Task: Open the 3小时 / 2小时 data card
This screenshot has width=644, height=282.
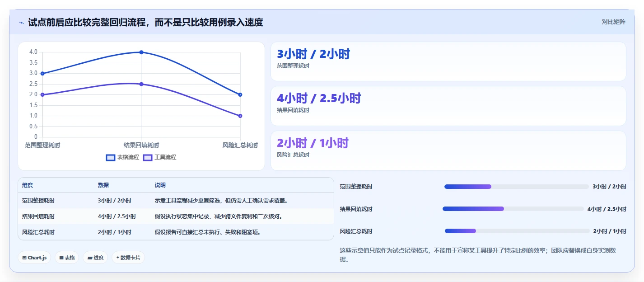Action: [x=448, y=61]
